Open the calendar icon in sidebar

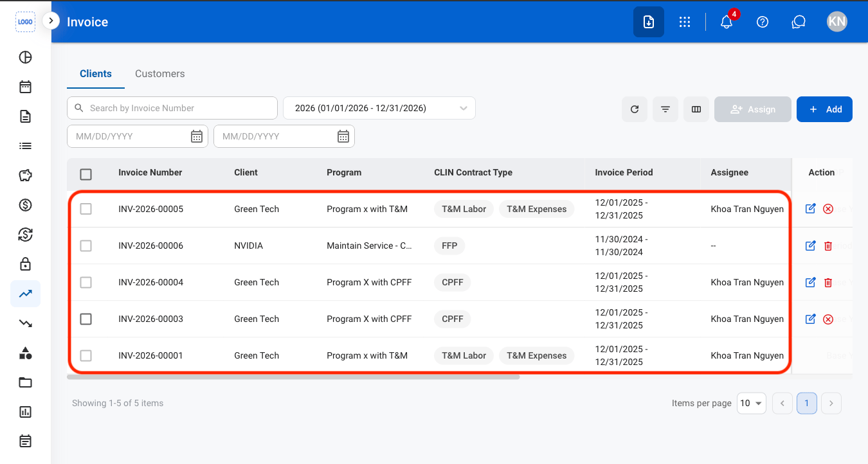(x=25, y=87)
